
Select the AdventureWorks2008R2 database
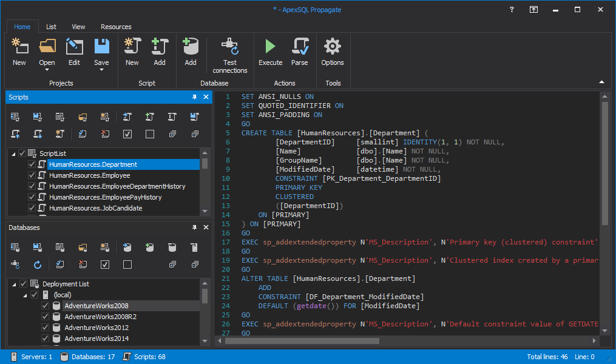(101, 317)
